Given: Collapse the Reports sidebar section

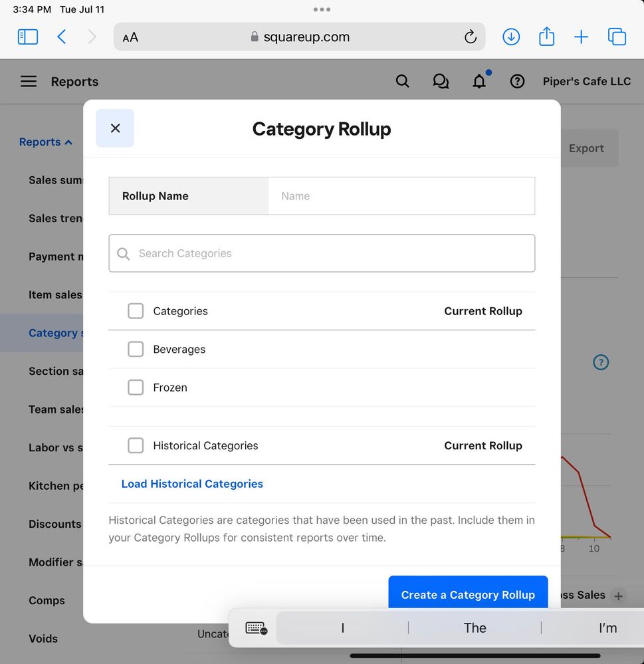Looking at the screenshot, I should (x=45, y=142).
